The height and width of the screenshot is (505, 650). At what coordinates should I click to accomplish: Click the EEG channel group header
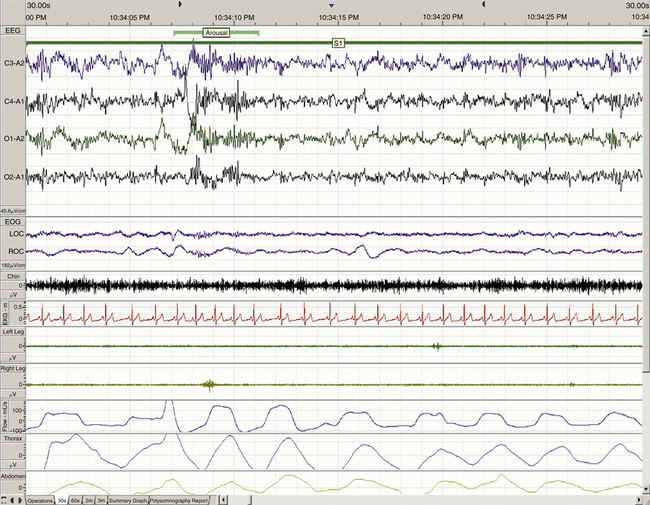13,32
